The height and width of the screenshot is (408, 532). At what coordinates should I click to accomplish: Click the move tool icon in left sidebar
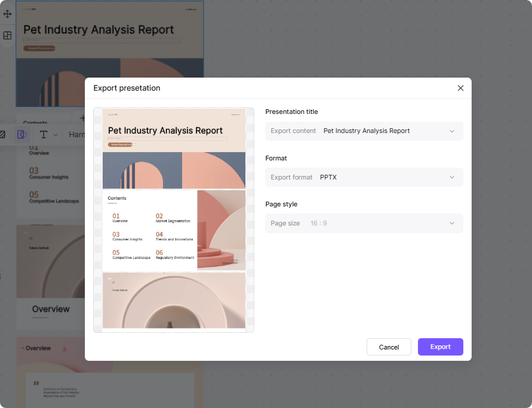click(x=7, y=14)
